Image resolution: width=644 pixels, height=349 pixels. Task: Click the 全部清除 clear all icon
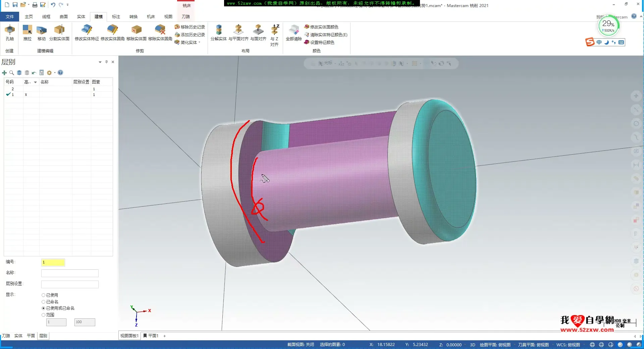click(x=293, y=33)
